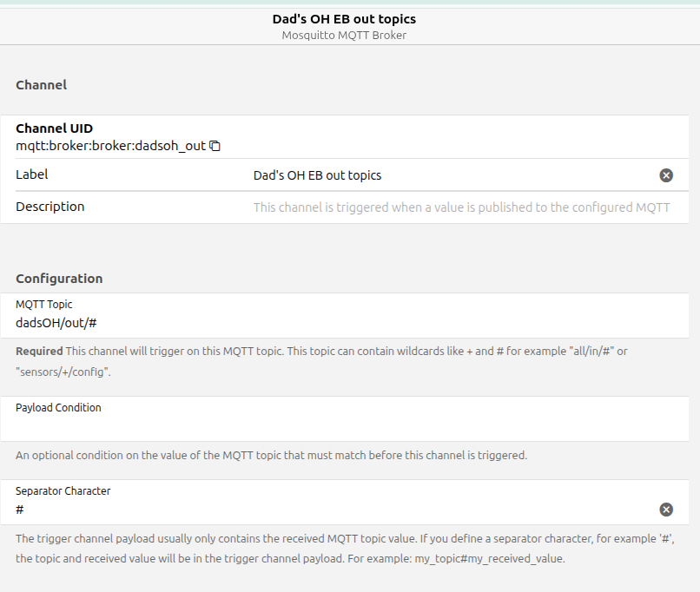The image size is (700, 592).
Task: Click the optional payload condition help text
Action: (x=271, y=455)
